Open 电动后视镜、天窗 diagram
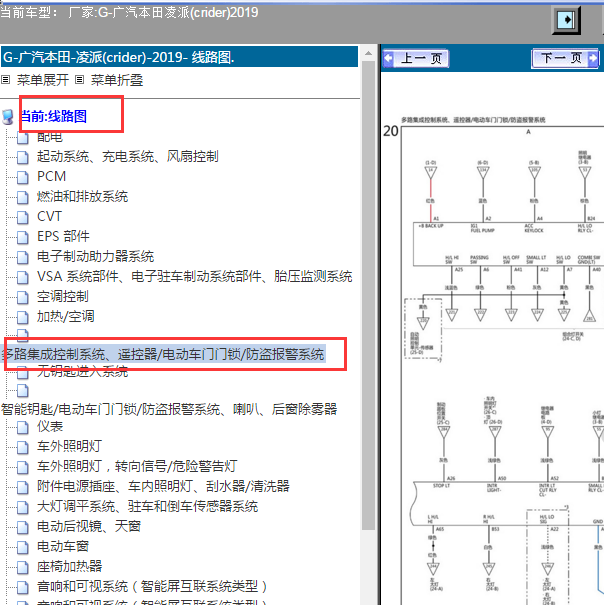Viewport: 604px width, 605px height. [89, 527]
